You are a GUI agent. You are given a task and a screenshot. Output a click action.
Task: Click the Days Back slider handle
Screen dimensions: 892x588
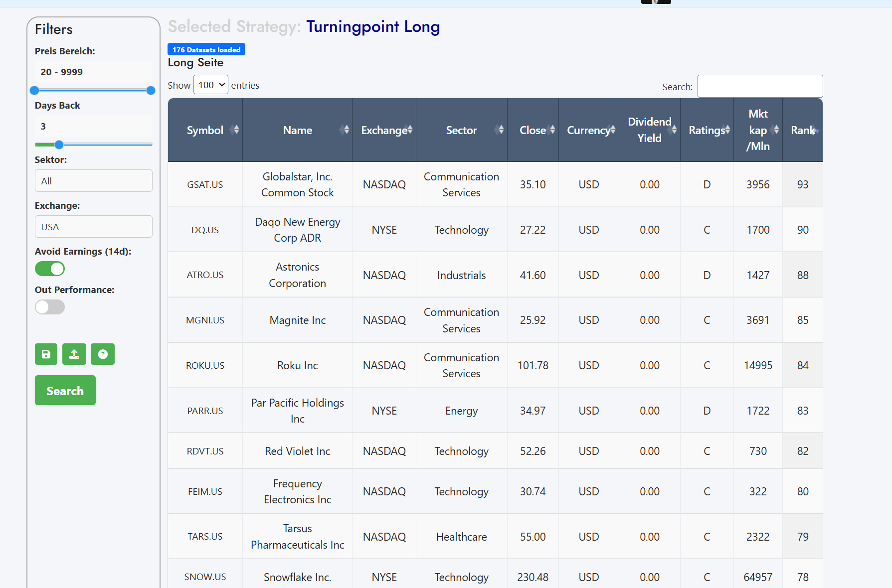(59, 145)
